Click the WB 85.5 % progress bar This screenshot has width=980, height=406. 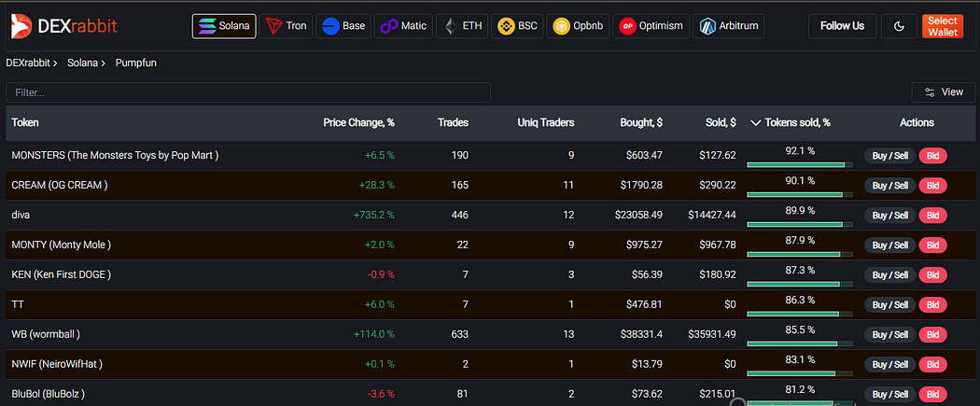point(800,344)
